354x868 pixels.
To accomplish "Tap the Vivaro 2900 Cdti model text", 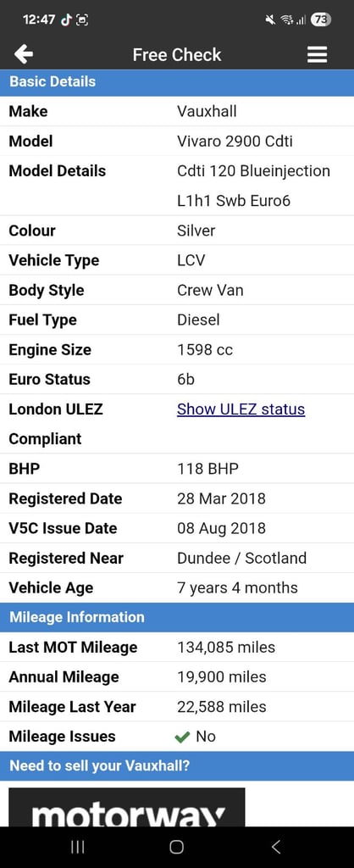I will pos(235,142).
